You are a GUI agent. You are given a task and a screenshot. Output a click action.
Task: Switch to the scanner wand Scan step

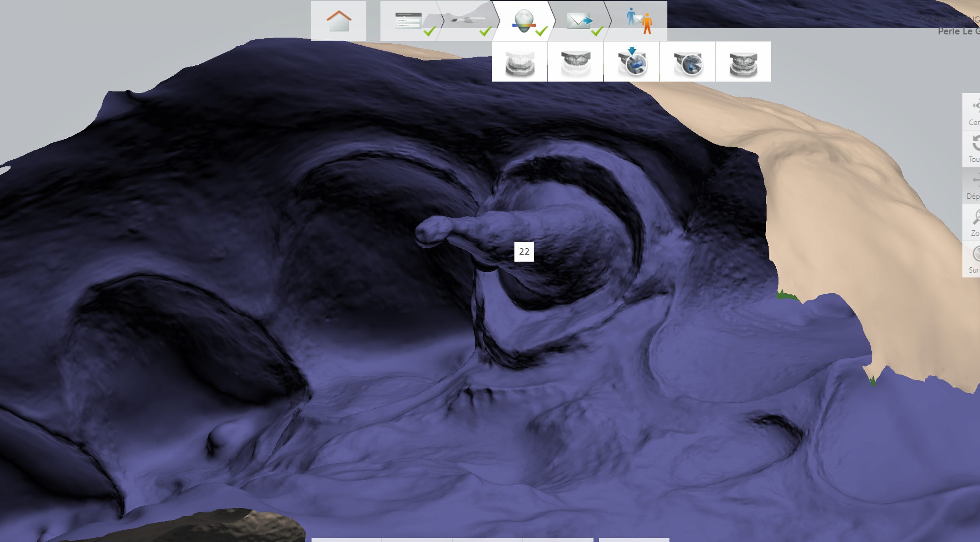(467, 21)
